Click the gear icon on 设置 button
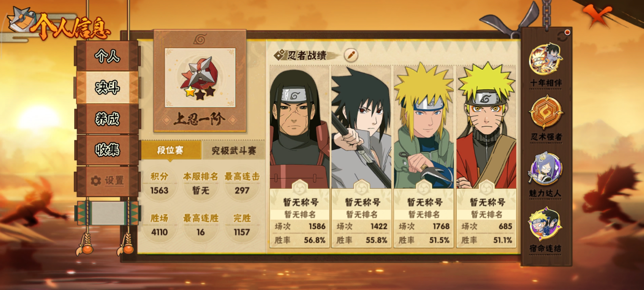This screenshot has width=644, height=290. pos(96,181)
